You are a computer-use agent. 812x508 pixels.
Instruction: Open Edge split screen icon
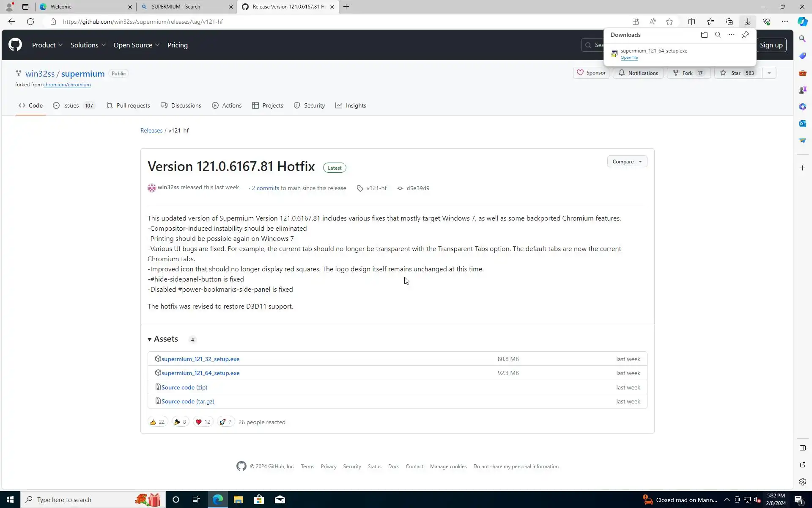coord(691,22)
